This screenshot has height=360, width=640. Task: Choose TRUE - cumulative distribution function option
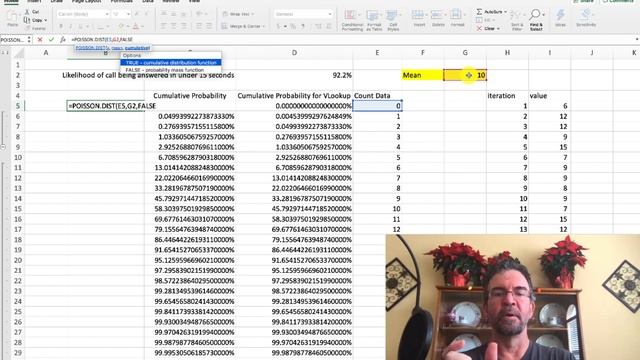tap(171, 62)
